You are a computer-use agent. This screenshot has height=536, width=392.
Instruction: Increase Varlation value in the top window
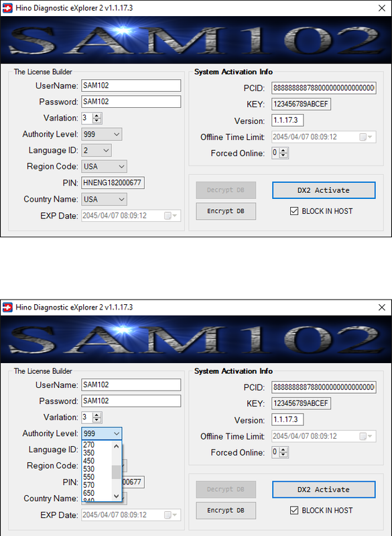pos(97,116)
